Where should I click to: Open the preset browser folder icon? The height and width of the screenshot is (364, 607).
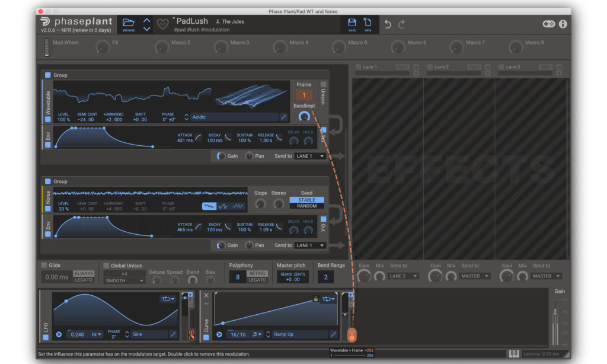129,23
